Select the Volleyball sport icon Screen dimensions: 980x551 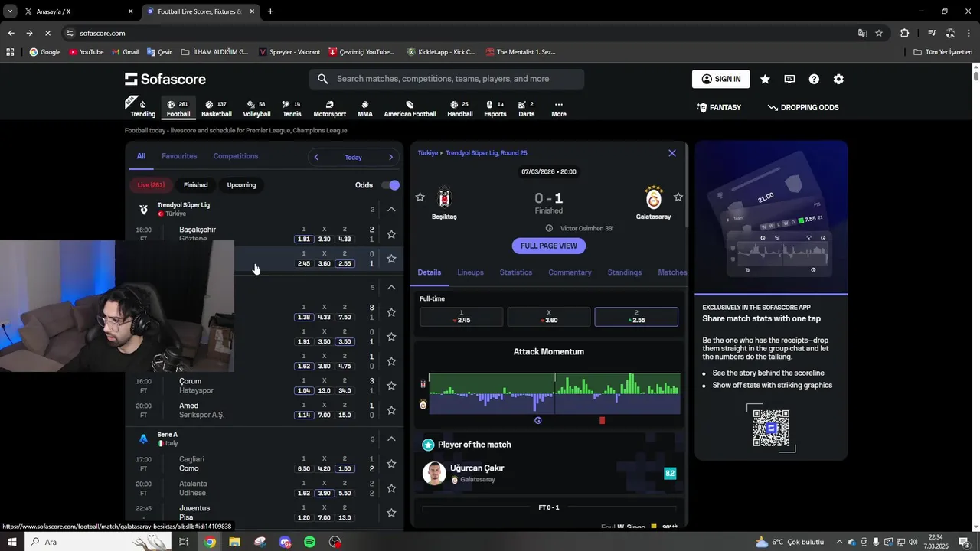click(x=256, y=109)
